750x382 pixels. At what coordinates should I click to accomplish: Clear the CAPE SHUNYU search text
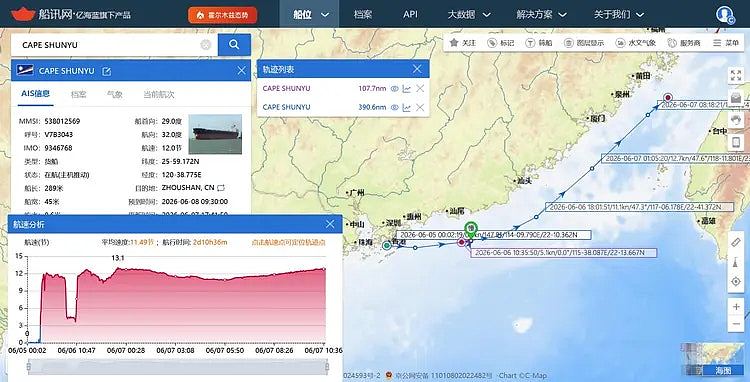(206, 45)
